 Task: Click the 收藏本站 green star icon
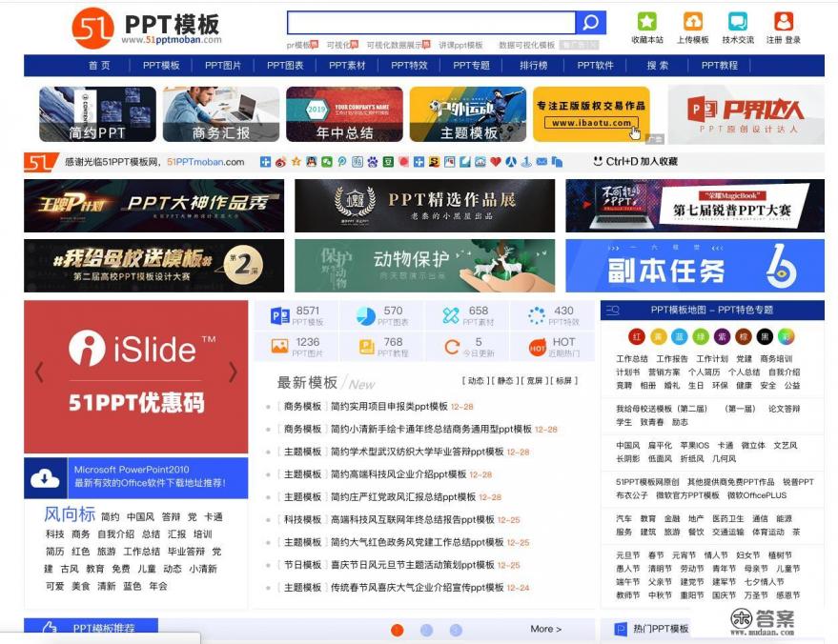(x=648, y=19)
